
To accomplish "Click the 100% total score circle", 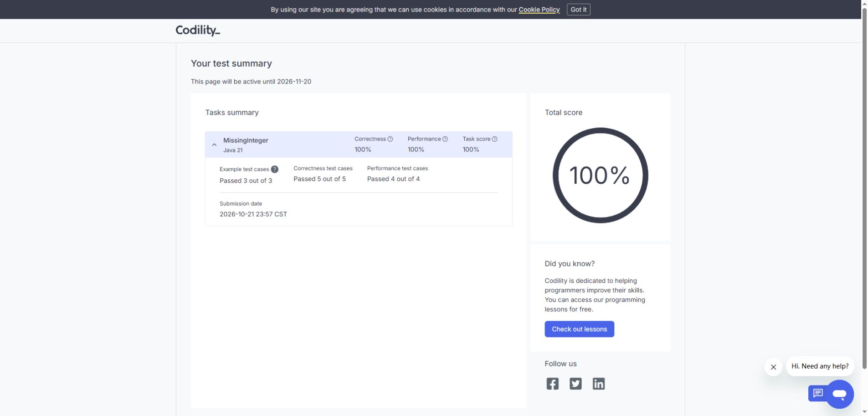I will click(600, 175).
